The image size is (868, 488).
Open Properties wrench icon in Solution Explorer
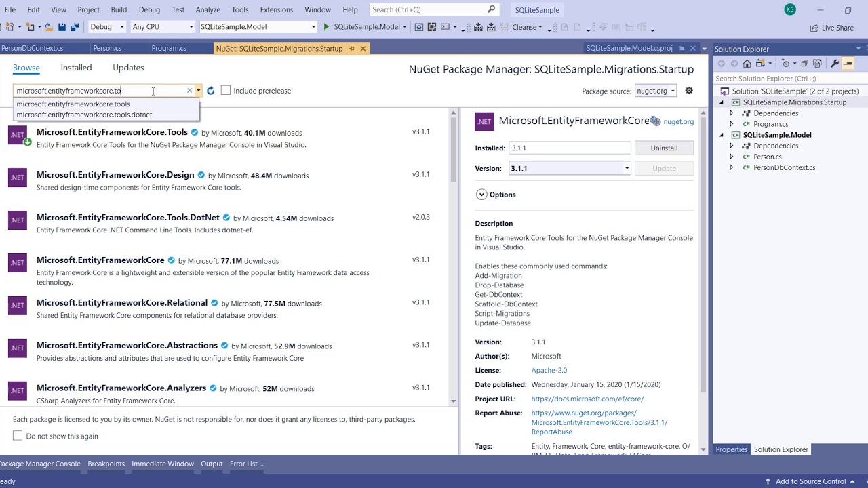[835, 64]
